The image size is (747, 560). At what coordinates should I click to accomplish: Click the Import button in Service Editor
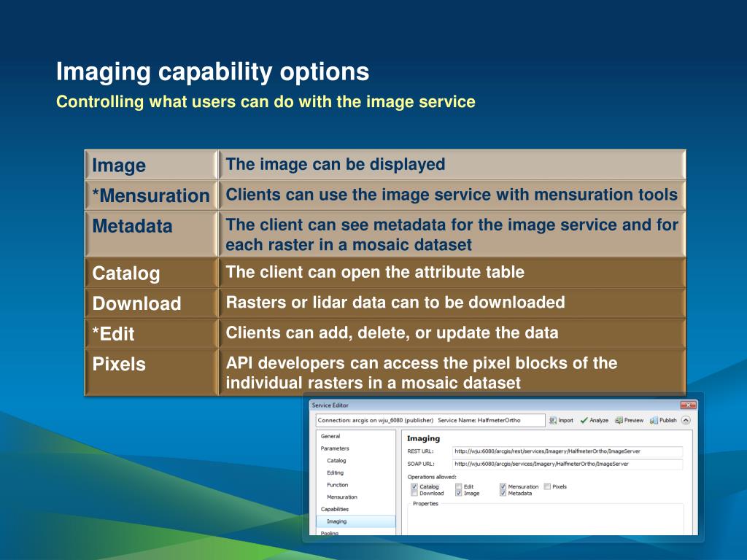561,420
